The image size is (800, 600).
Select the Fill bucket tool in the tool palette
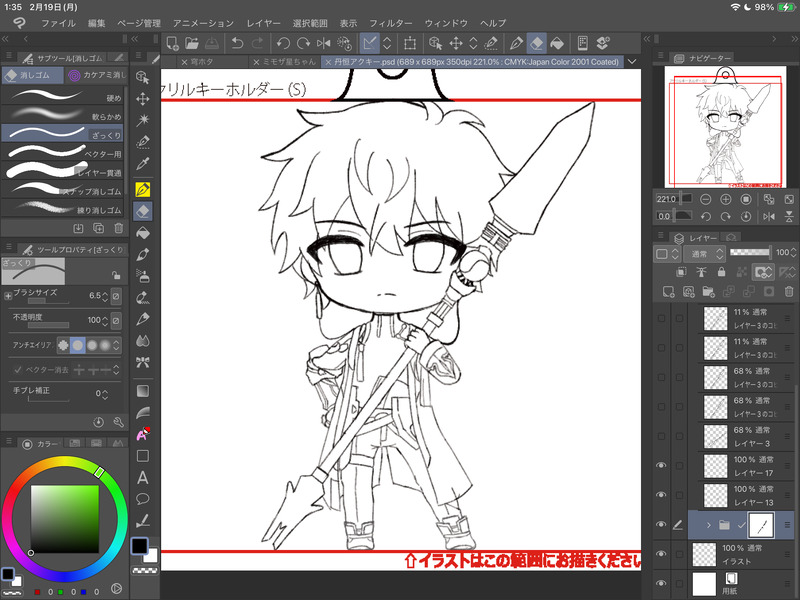tap(143, 233)
